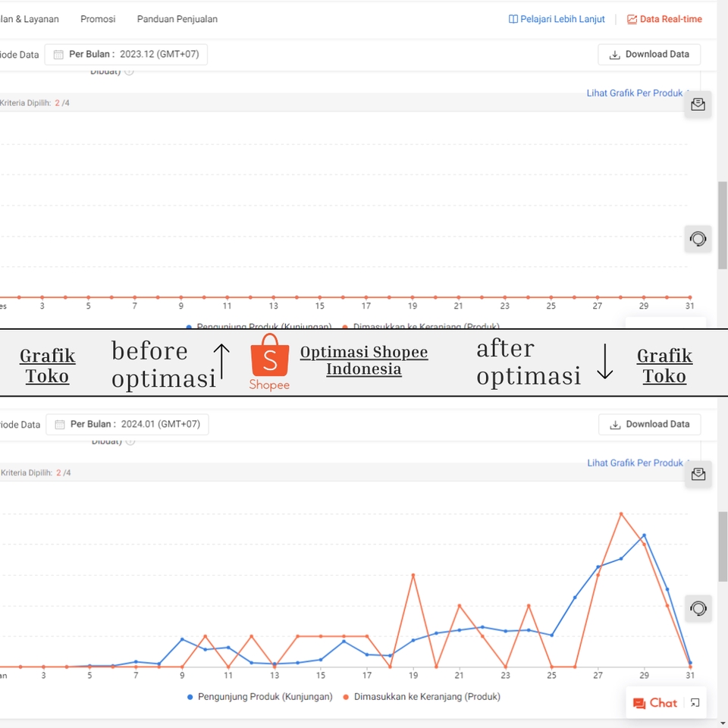Screen dimensions: 728x728
Task: Click the red chart icon for Data Real-time
Action: click(x=632, y=19)
